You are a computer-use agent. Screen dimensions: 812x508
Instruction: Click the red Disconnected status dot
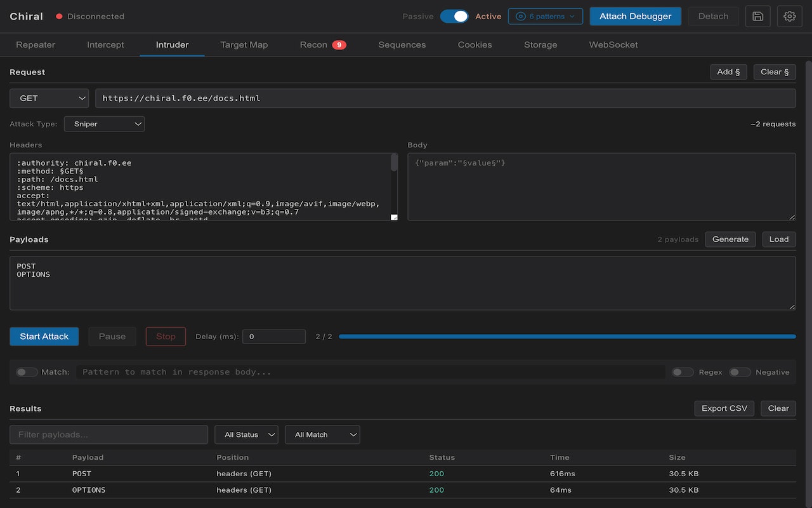pyautogui.click(x=59, y=17)
